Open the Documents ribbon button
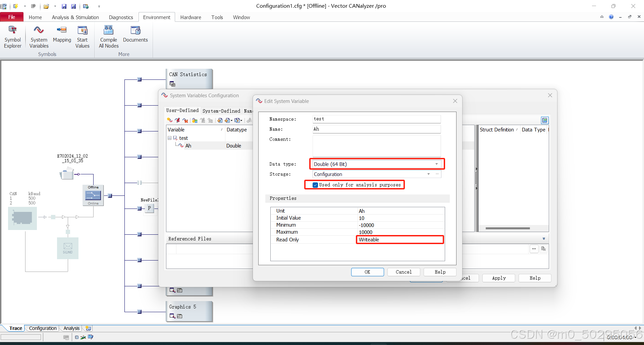This screenshot has width=644, height=345. [136, 34]
